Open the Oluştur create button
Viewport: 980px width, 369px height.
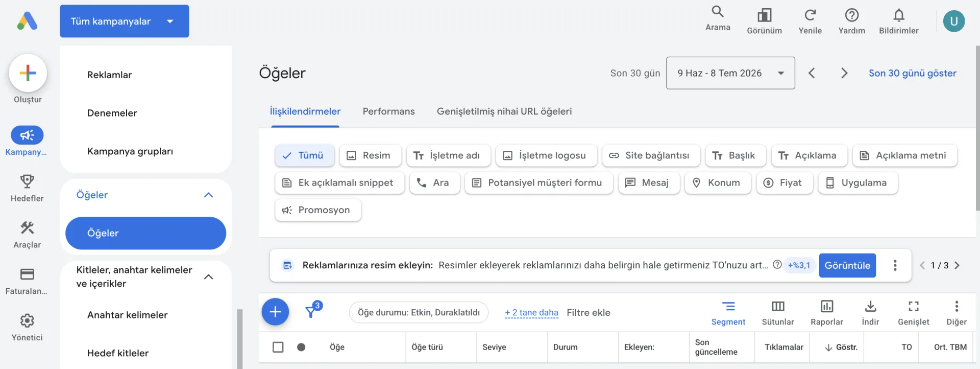pos(28,73)
